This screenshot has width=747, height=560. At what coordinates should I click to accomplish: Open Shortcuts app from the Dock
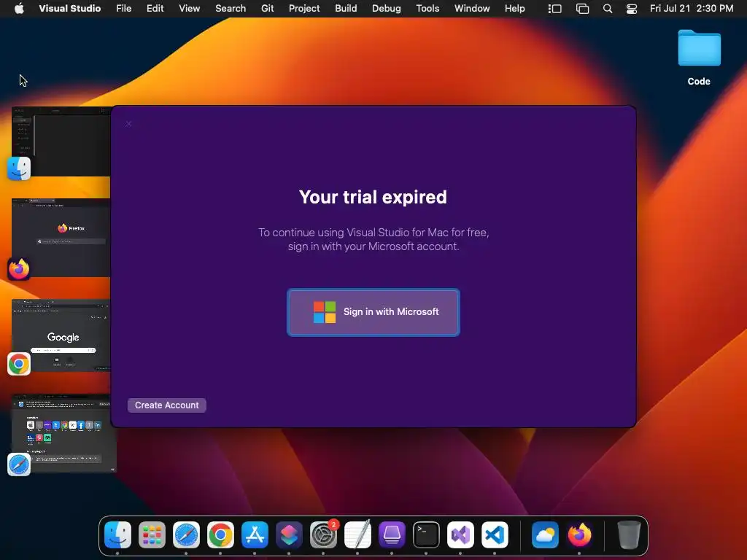(x=289, y=534)
